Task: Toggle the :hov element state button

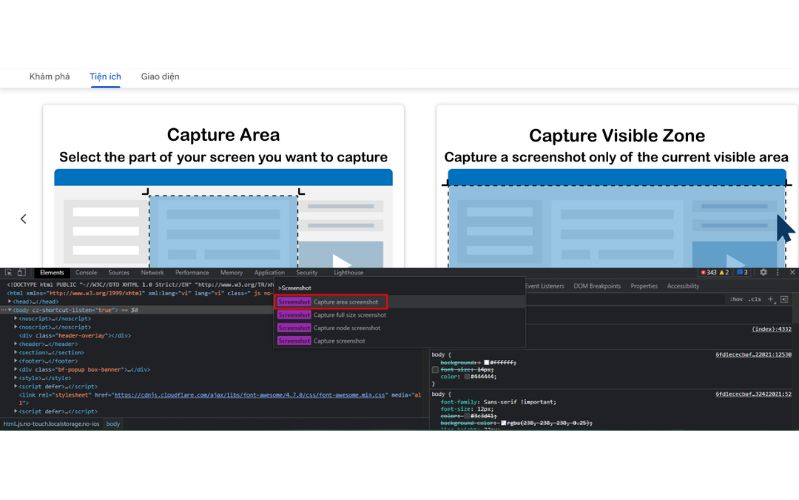Action: 736,299
